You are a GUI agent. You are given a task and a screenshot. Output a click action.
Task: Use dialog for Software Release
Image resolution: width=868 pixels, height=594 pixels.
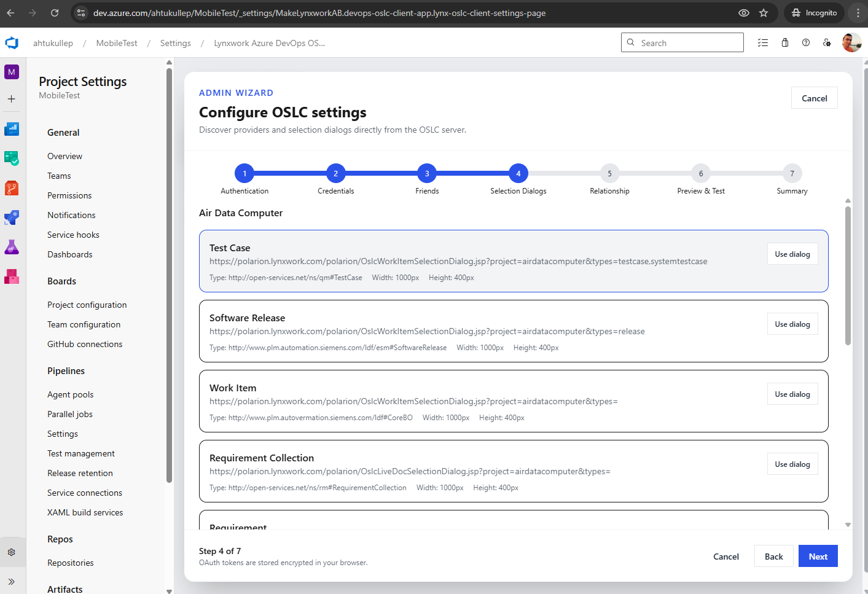792,324
